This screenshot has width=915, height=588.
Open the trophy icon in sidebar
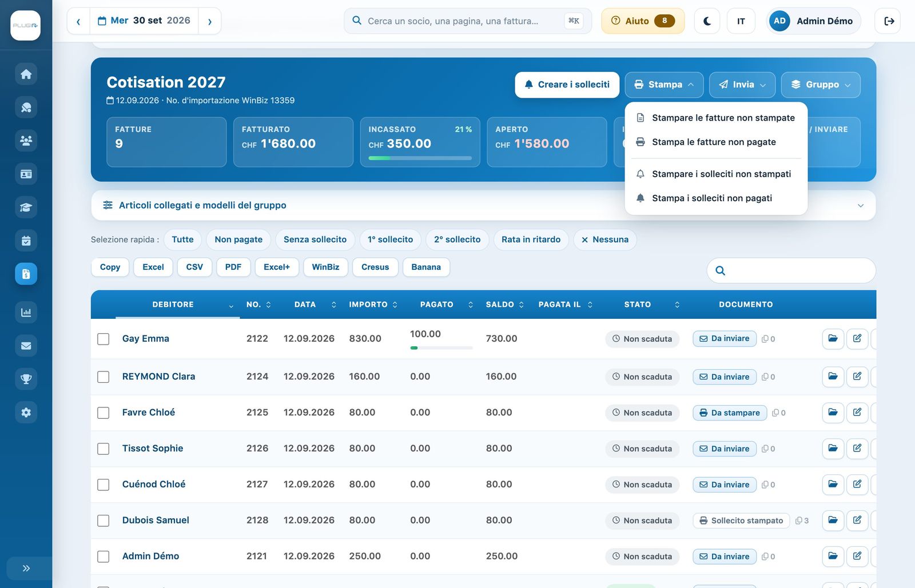(26, 379)
